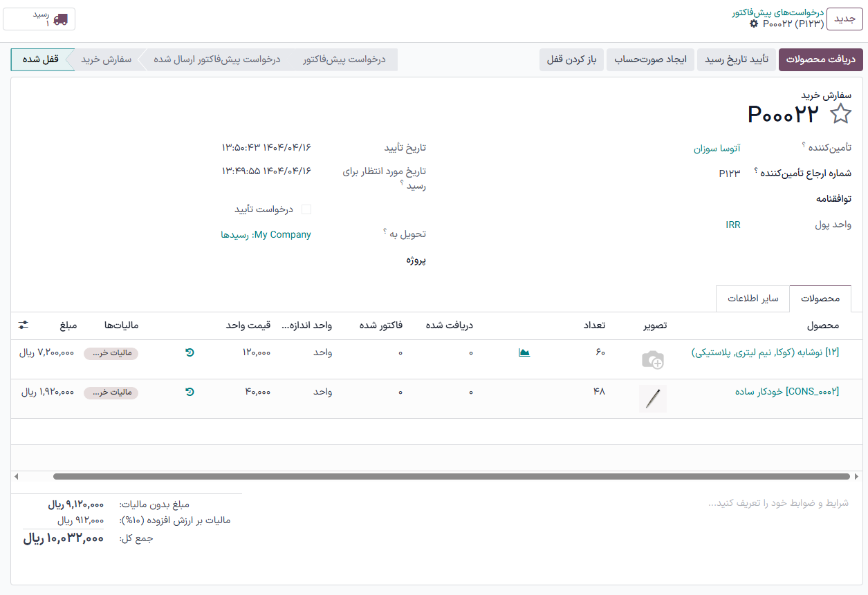Screen dimensions: 868x595
Task: Mark order P۰۰۰۲۲ as favorite with the star
Action: [x=841, y=114]
